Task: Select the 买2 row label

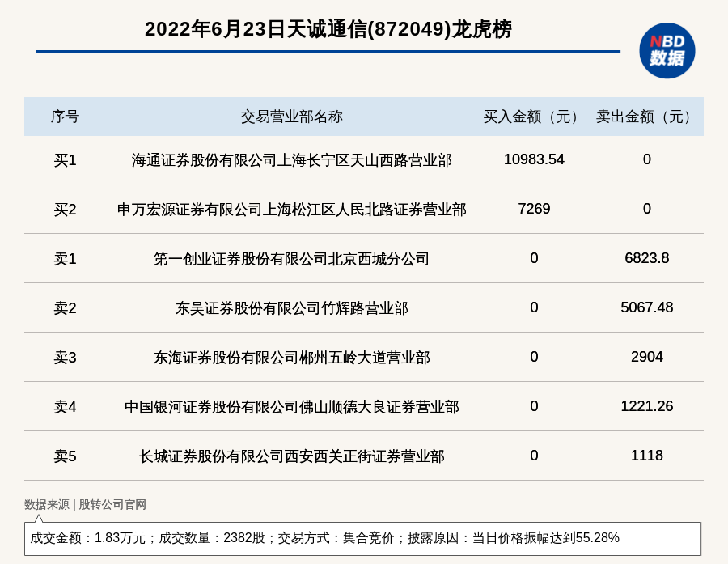Action: coord(65,210)
